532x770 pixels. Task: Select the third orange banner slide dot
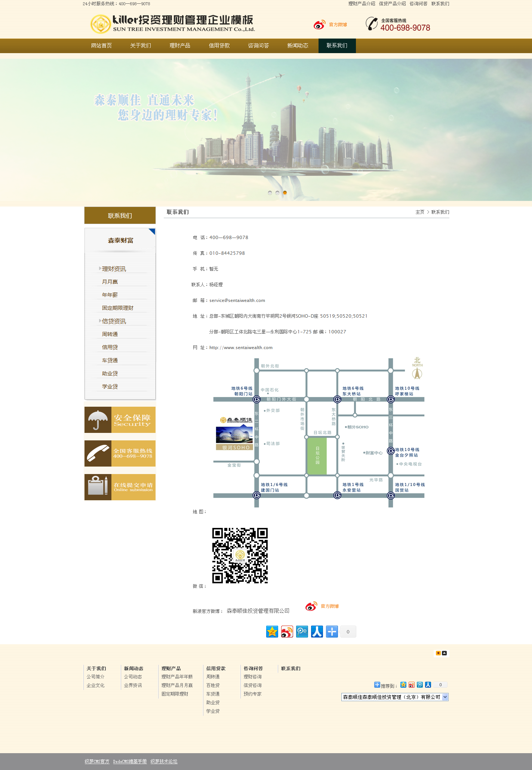point(285,193)
